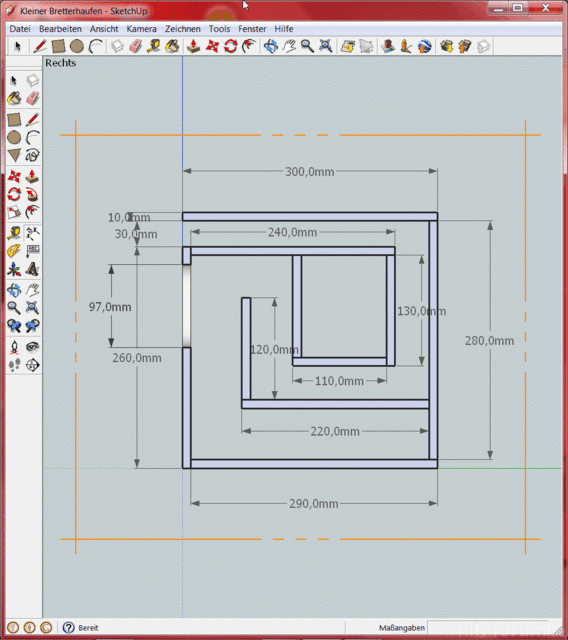Click Preview Model in Google Earth icon
The height and width of the screenshot is (640, 568).
point(424,46)
